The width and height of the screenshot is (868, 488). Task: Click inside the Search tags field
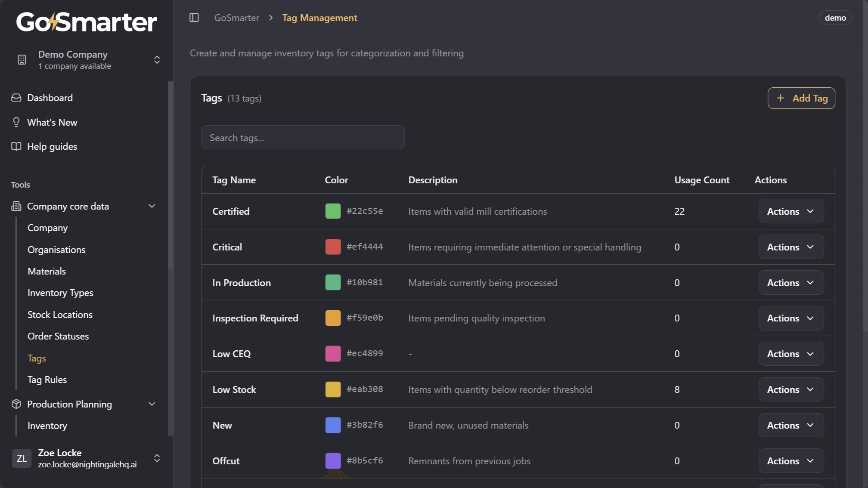click(303, 137)
